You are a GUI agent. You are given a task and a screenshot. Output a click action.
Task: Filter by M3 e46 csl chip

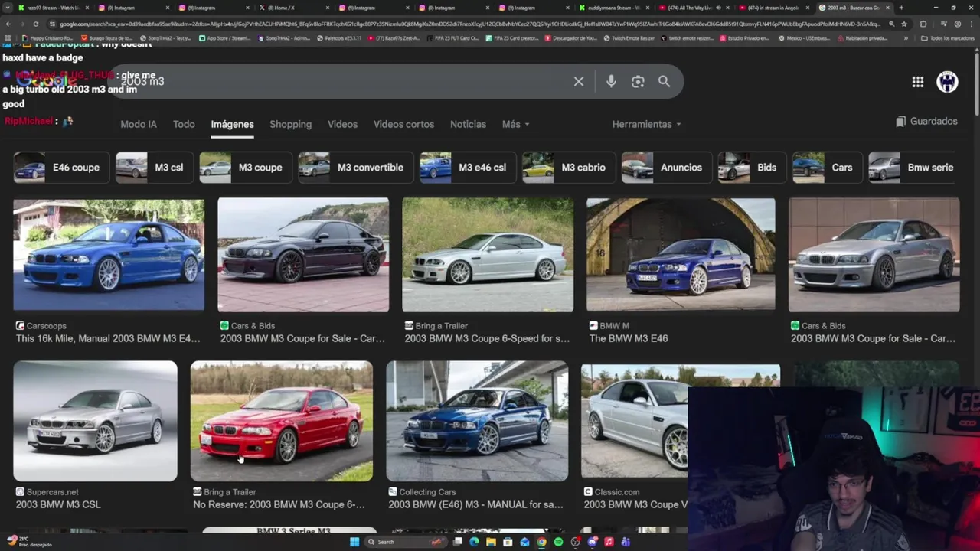tap(467, 168)
